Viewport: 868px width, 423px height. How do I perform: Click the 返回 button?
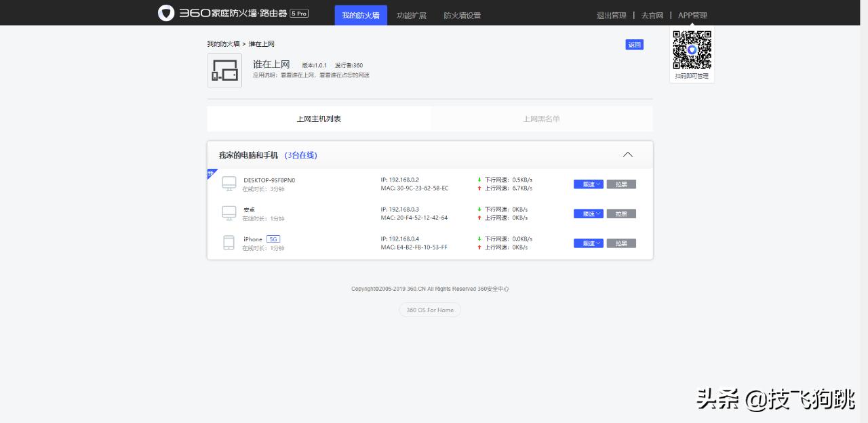(634, 44)
